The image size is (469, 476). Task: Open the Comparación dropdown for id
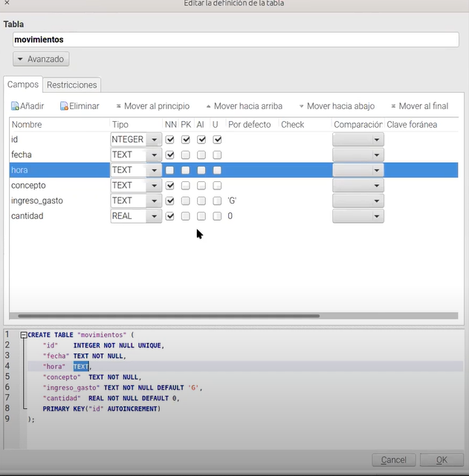coord(358,140)
